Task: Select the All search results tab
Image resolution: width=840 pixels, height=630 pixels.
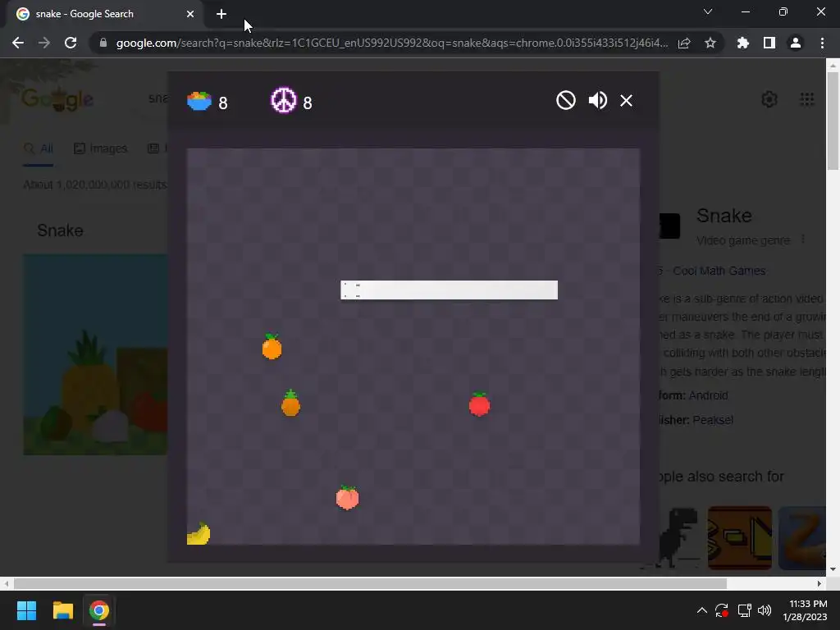Action: coord(39,148)
